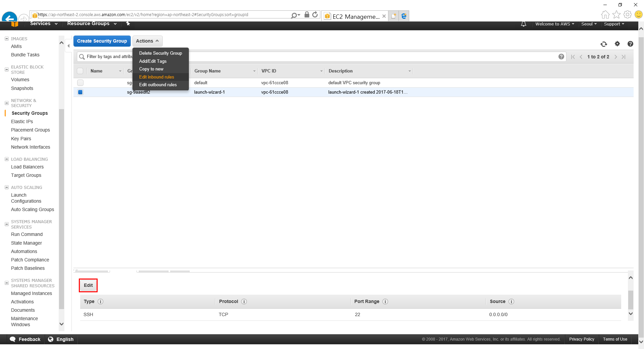Open the Seoul region dropdown
The width and height of the screenshot is (644, 349).
coord(589,24)
